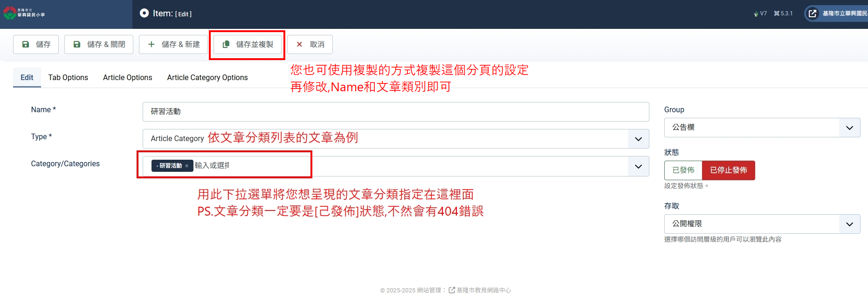Click the 儲存 save button

[x=36, y=44]
